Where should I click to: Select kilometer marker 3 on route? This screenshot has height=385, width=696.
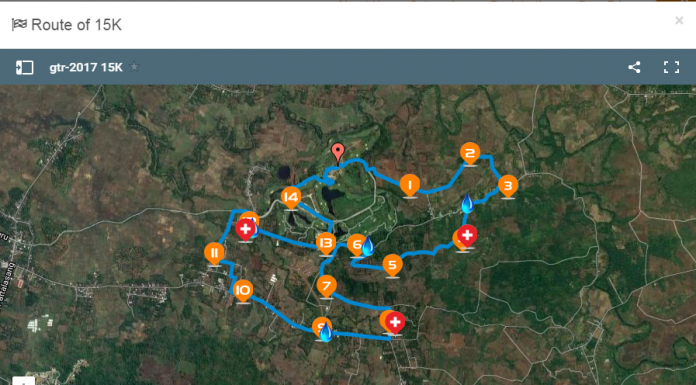pos(508,187)
